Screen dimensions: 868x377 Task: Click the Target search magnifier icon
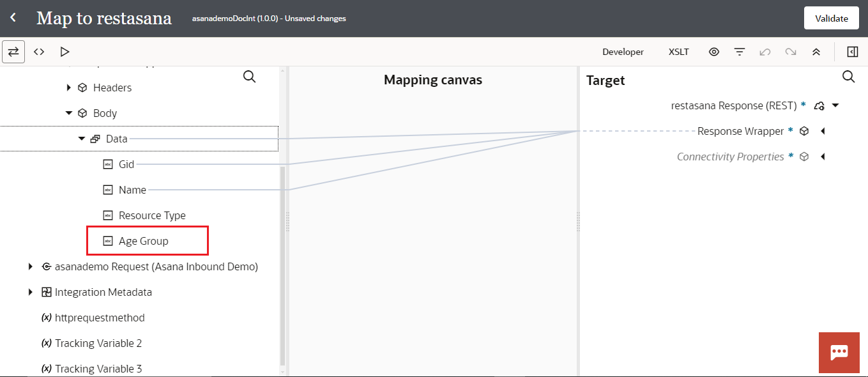(848, 77)
